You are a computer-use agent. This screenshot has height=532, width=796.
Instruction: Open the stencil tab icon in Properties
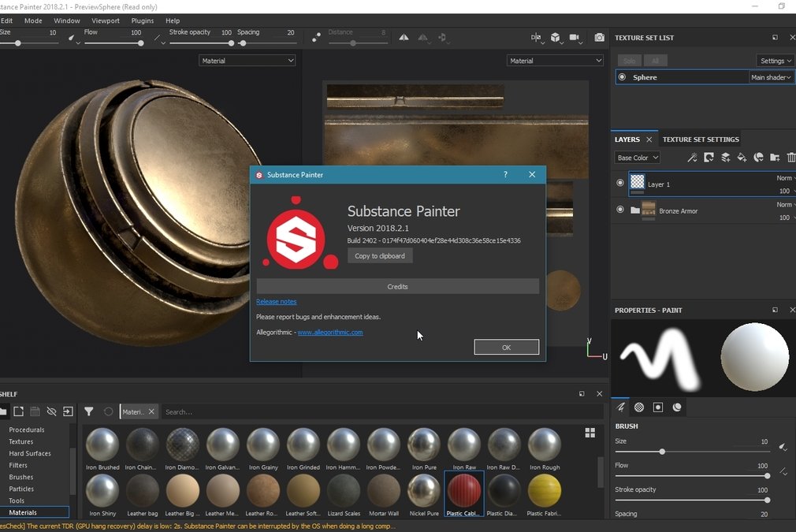[x=658, y=407]
